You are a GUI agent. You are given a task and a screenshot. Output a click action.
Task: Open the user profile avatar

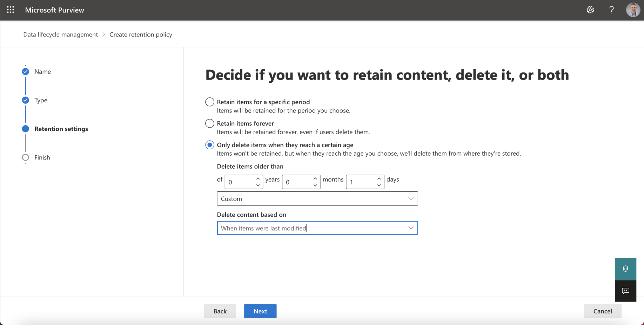pyautogui.click(x=632, y=10)
